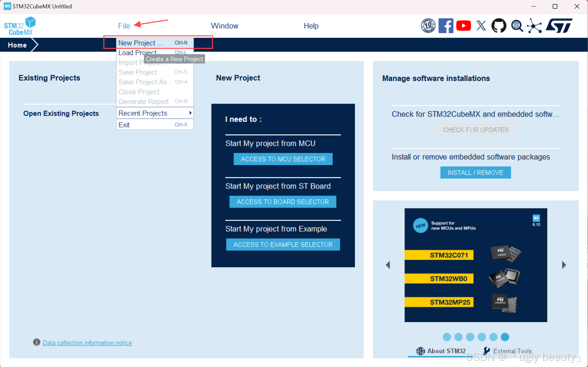Switch to External Tools tab
The image size is (588, 367).
point(507,351)
